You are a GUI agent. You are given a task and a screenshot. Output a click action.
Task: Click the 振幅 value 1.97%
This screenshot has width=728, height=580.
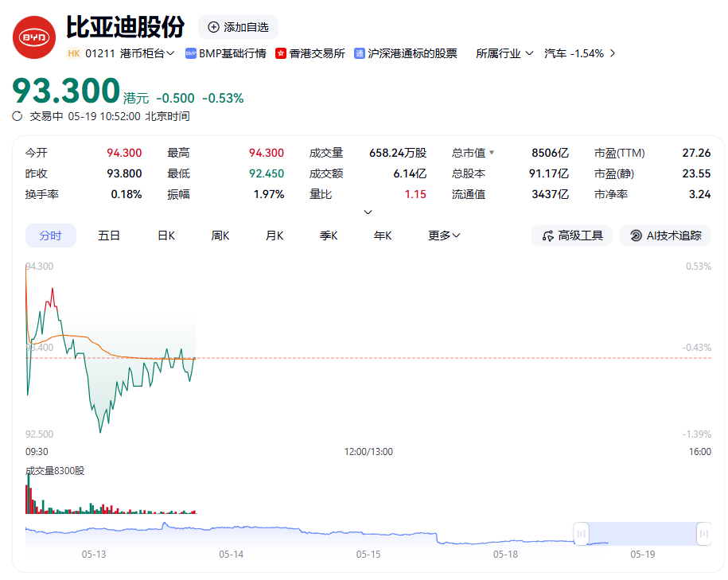(268, 195)
